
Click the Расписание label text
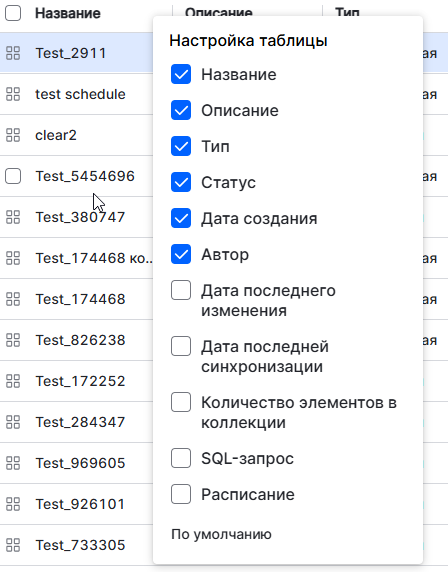tap(248, 495)
